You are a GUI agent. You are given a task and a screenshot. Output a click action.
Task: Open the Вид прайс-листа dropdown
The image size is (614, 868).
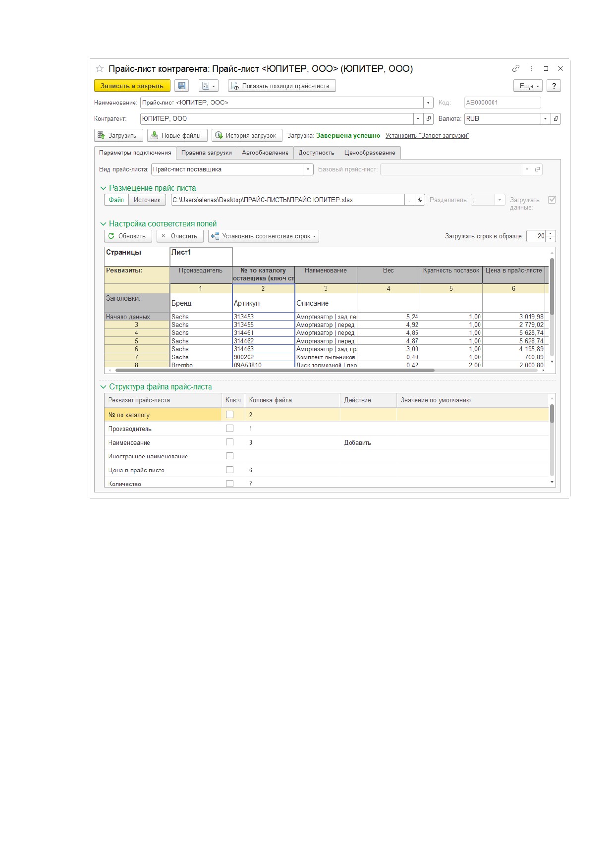coord(308,169)
